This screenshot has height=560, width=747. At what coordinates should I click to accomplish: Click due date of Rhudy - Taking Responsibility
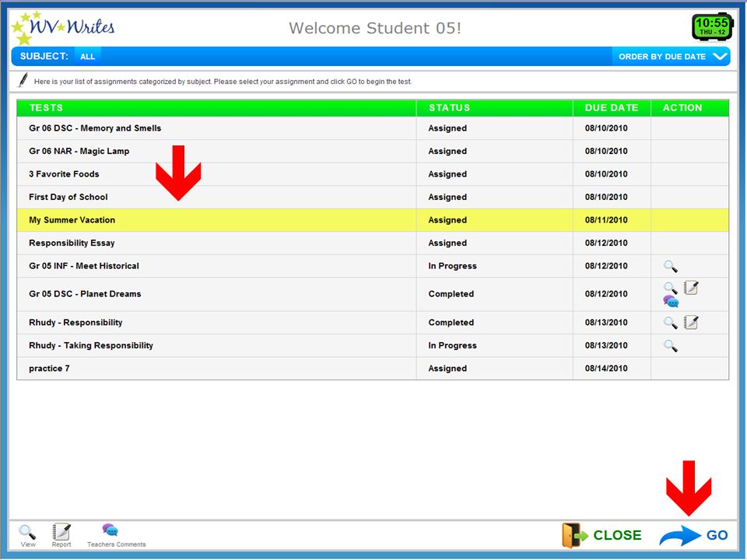pos(606,345)
